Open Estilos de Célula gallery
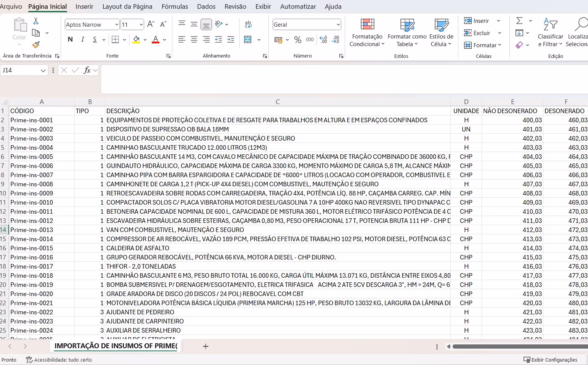 click(x=441, y=33)
